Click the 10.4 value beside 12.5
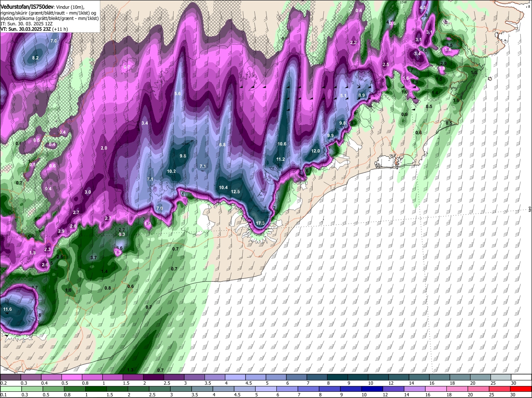 pos(223,187)
